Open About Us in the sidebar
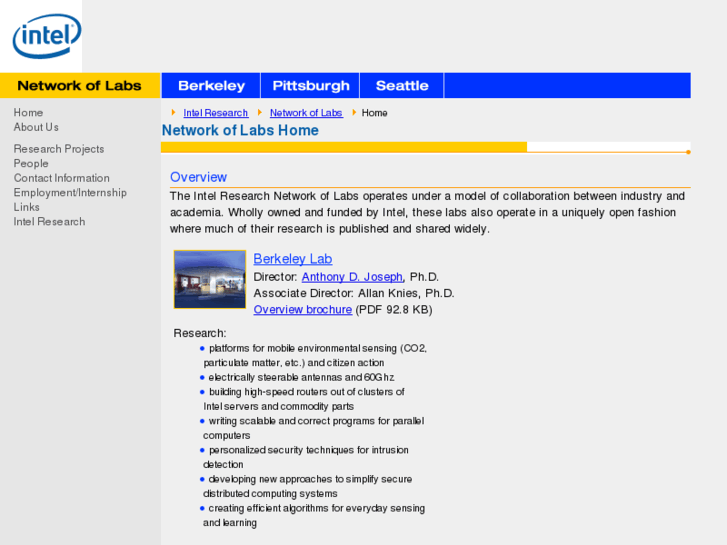727x545 pixels. tap(36, 127)
